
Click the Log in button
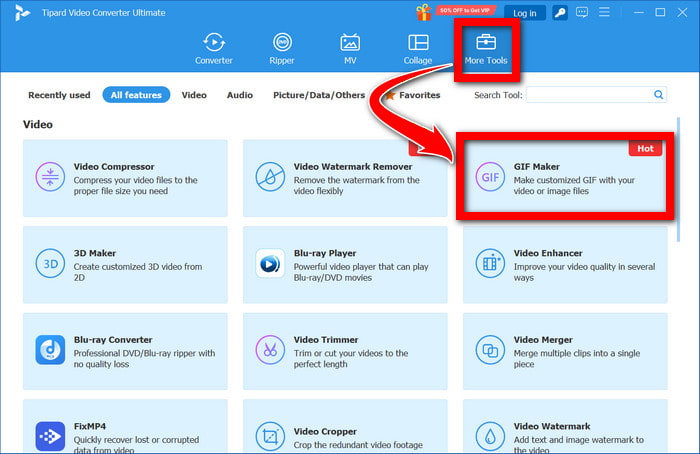tap(525, 13)
